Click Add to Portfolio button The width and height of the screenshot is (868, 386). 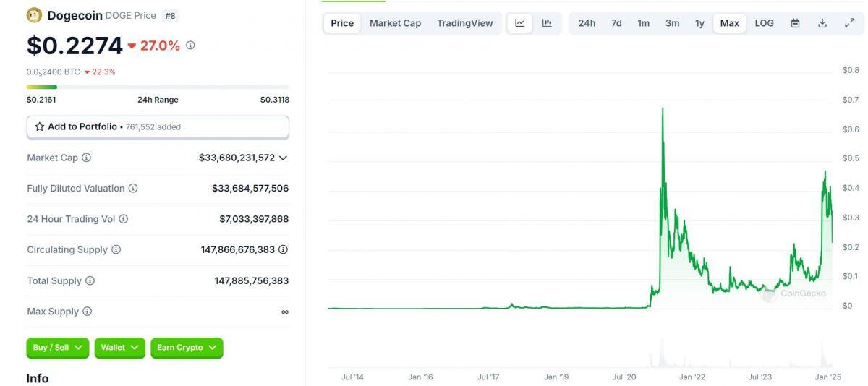[x=158, y=126]
